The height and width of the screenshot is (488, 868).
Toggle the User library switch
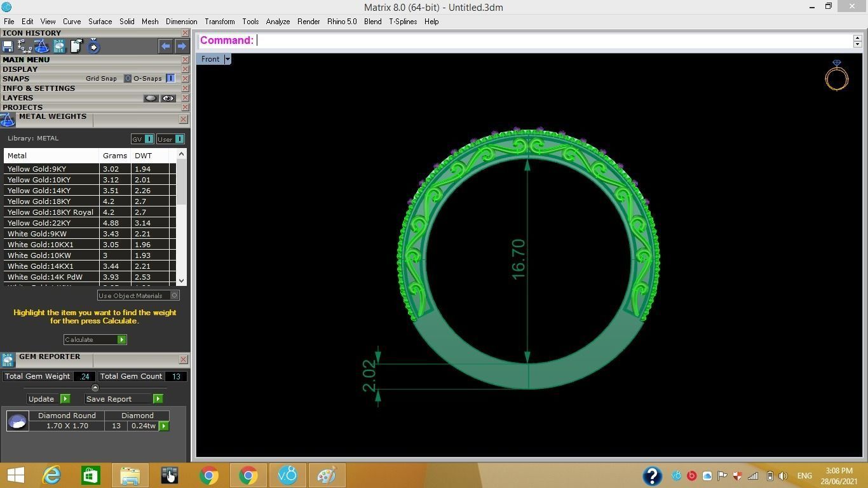point(179,139)
